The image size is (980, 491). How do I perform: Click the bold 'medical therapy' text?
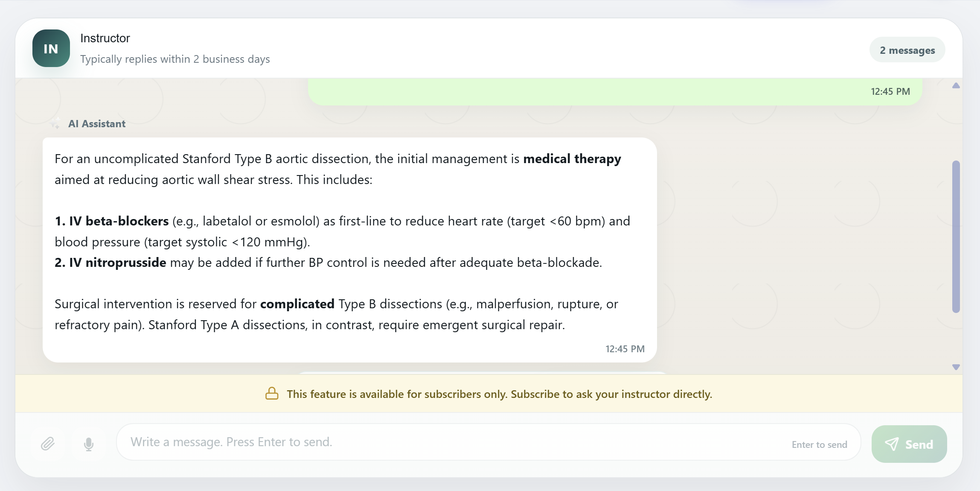click(x=572, y=159)
